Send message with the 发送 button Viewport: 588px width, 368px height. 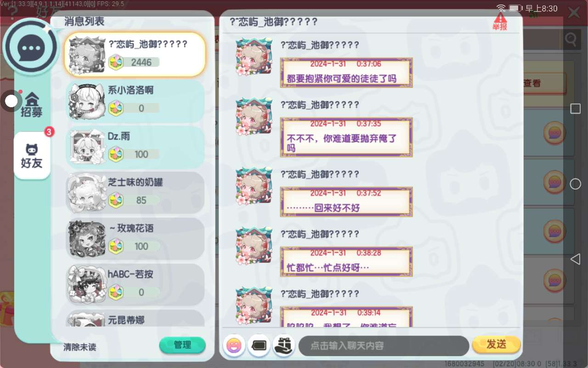click(496, 345)
